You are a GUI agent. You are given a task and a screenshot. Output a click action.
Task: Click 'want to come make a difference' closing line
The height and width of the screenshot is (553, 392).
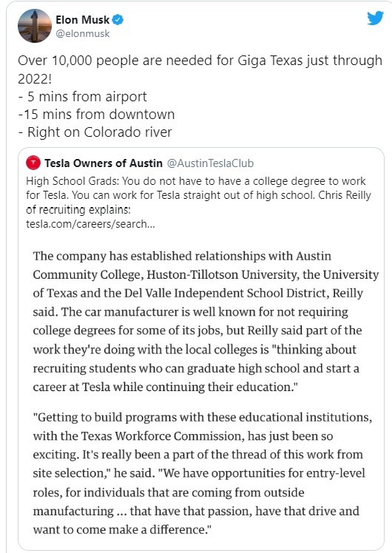coord(122,530)
